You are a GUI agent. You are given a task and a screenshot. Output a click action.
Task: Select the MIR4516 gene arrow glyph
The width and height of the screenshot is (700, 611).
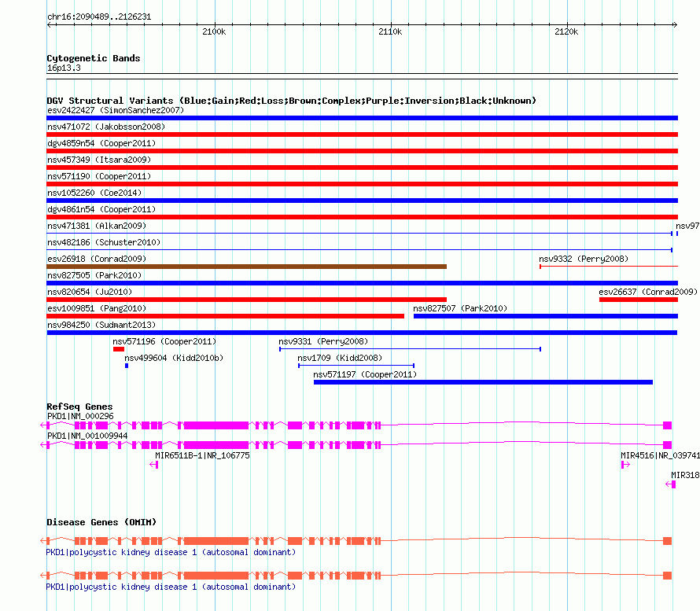[625, 465]
